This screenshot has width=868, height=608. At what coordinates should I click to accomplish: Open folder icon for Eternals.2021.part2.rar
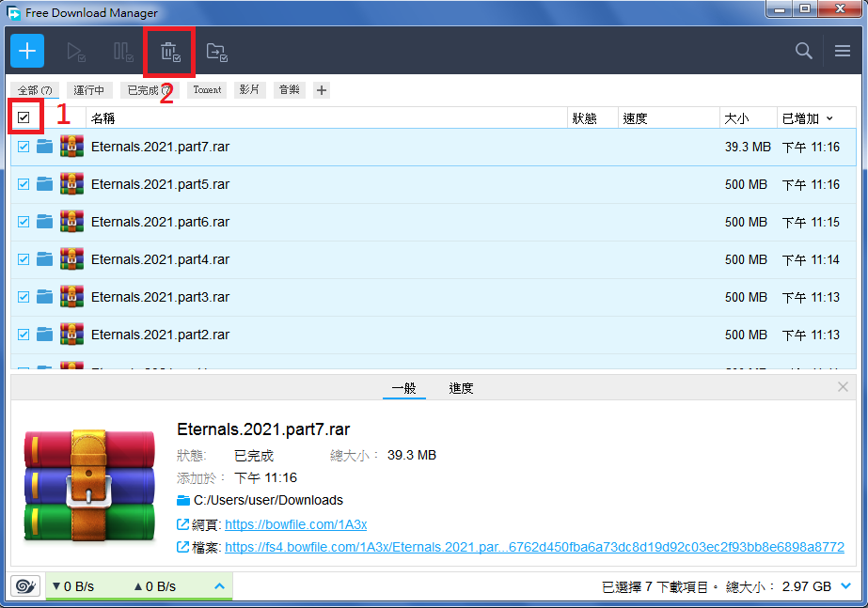coord(44,335)
